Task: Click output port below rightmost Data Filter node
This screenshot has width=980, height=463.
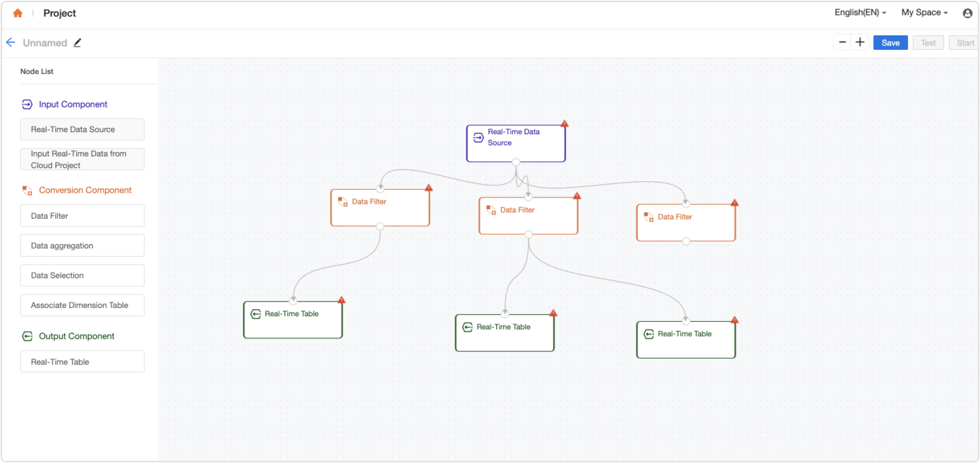Action: click(x=686, y=241)
